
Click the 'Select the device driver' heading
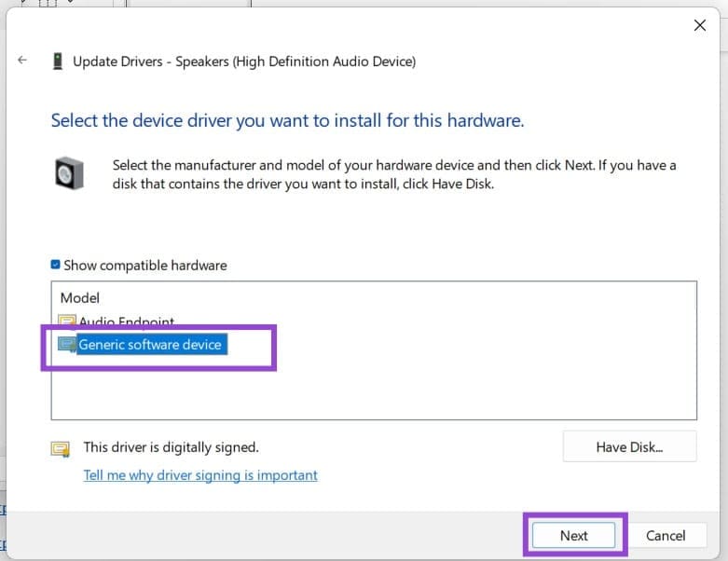(287, 120)
